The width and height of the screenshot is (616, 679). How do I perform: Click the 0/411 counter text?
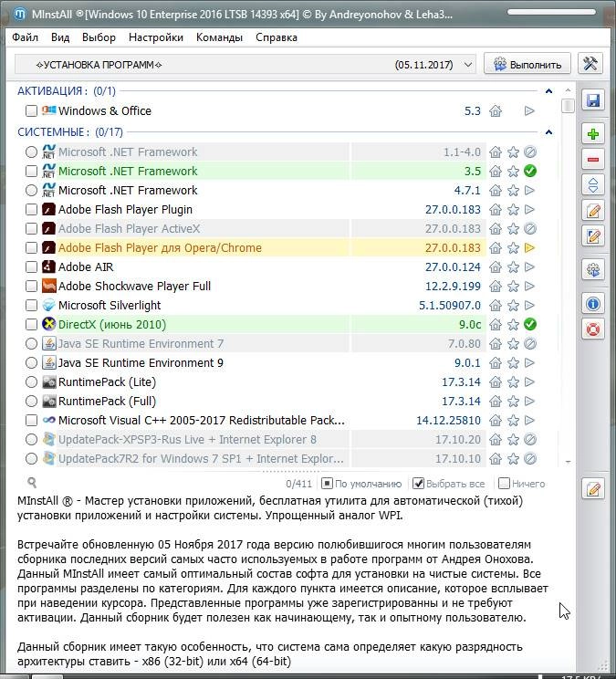tap(298, 484)
